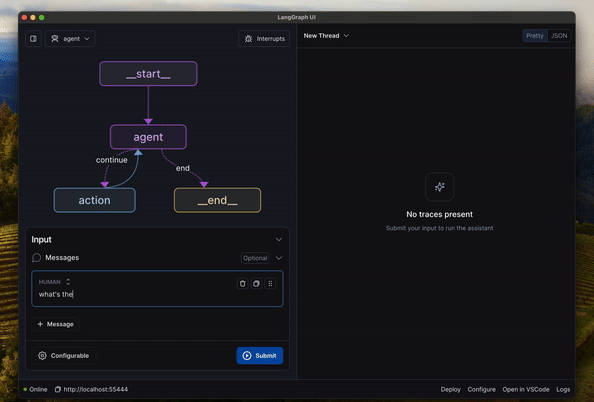Viewport: 594px width, 402px height.
Task: Open Logs in the status bar
Action: tap(563, 389)
